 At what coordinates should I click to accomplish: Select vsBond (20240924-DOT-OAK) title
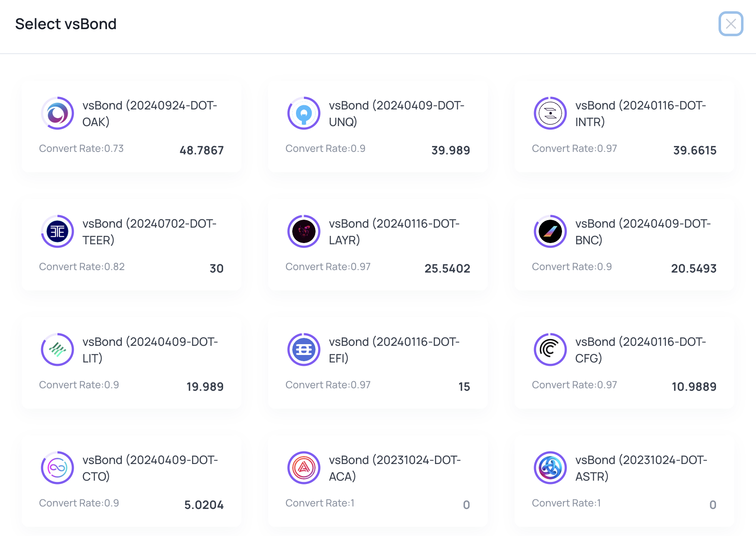pyautogui.click(x=149, y=114)
